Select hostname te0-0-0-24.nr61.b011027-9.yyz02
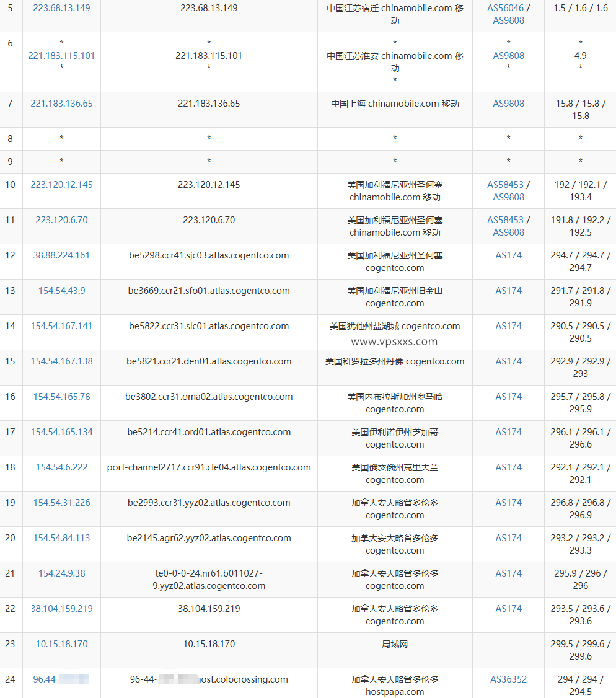 [209, 580]
